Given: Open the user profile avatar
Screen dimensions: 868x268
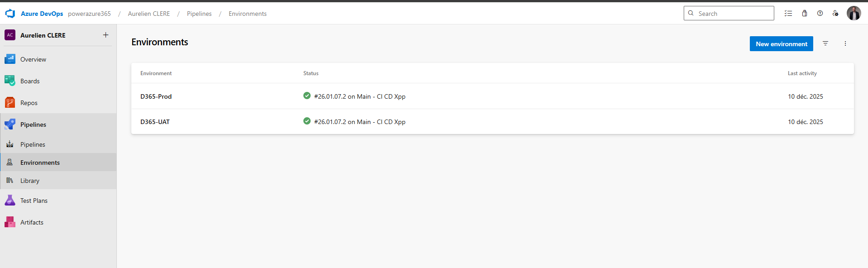Looking at the screenshot, I should click(854, 13).
